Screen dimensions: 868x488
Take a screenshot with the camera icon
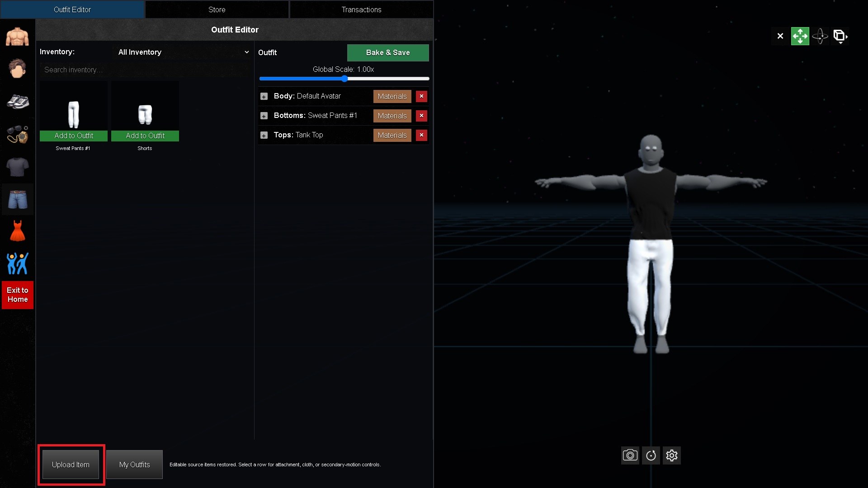[630, 455]
